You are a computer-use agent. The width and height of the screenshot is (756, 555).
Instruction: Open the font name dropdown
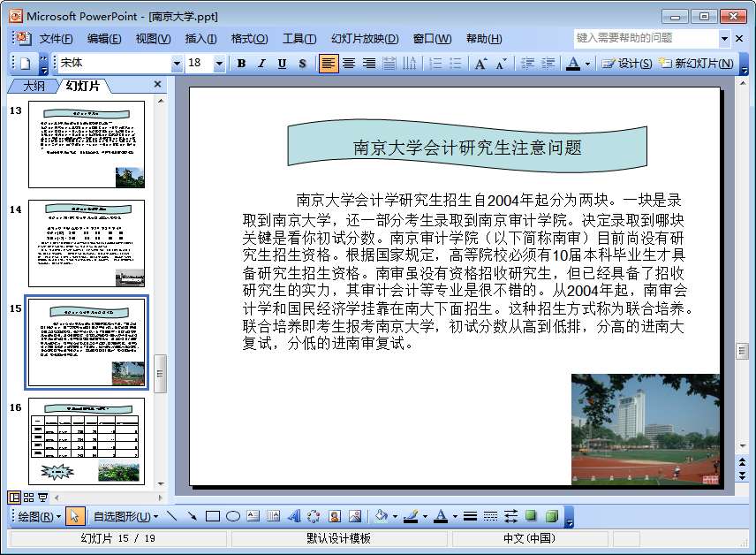pyautogui.click(x=177, y=64)
